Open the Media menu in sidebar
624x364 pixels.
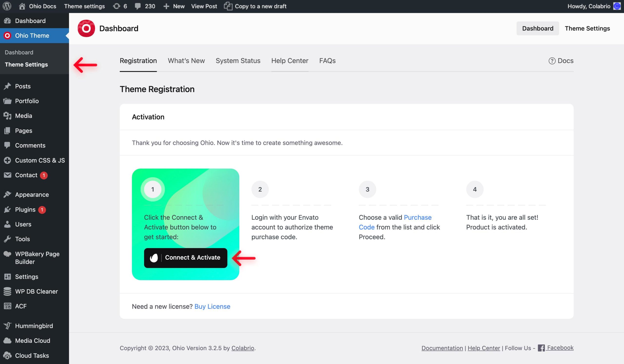click(24, 116)
